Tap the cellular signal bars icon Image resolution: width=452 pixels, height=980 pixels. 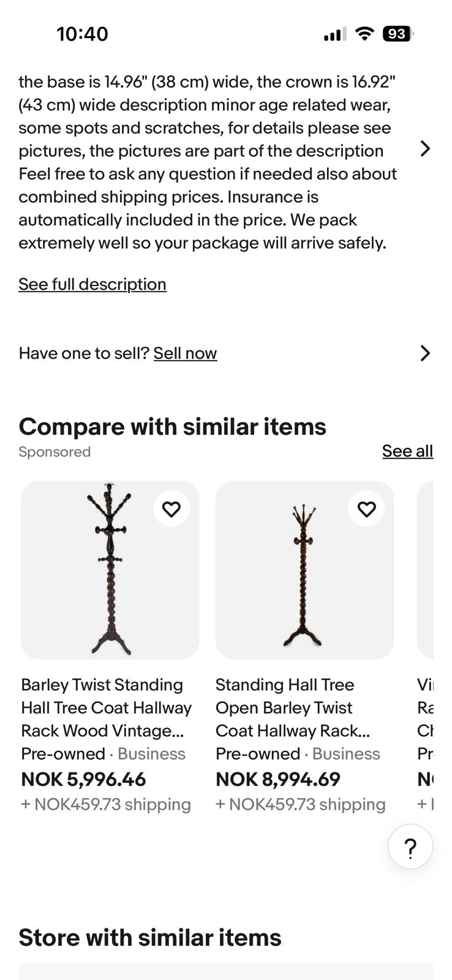334,34
